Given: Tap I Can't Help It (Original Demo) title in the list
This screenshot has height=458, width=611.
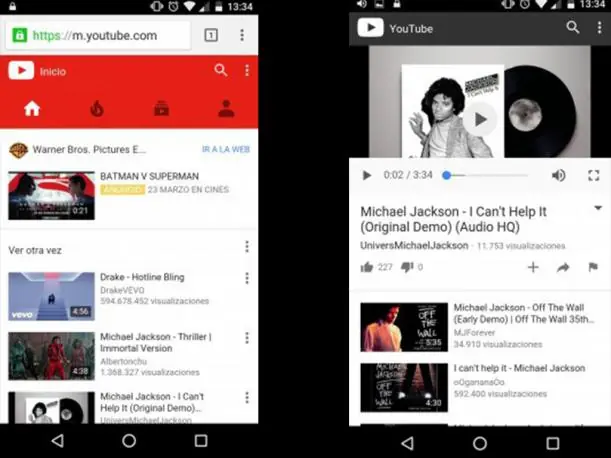Looking at the screenshot, I should (x=152, y=402).
